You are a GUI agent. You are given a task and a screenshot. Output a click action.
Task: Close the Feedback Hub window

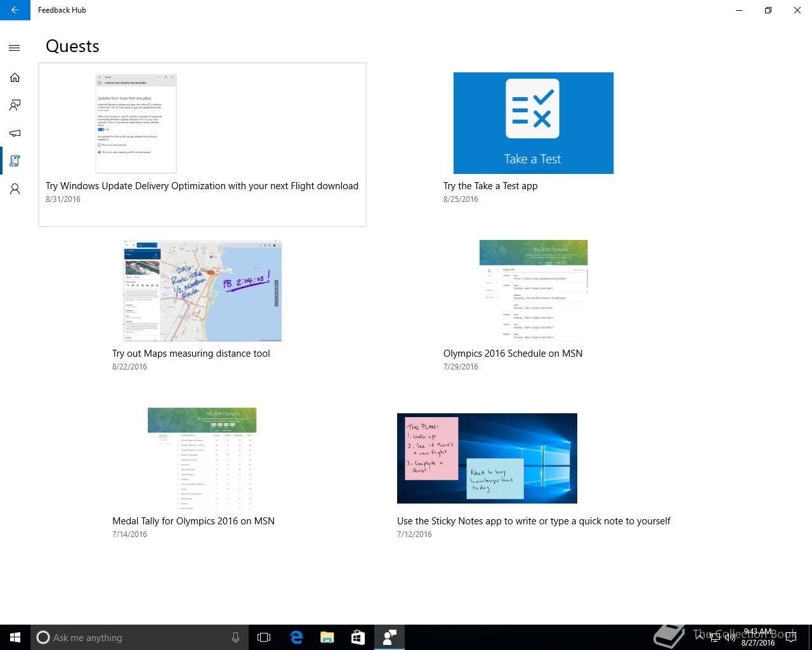tap(797, 10)
